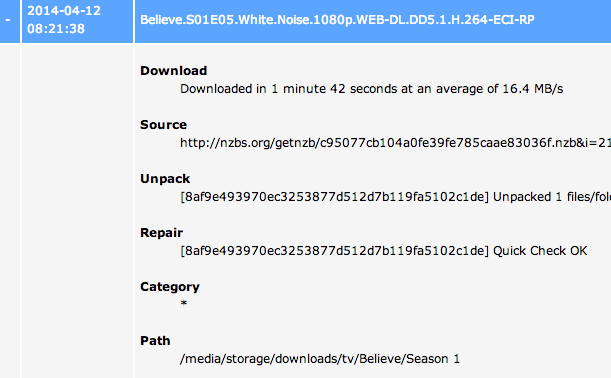Image resolution: width=611 pixels, height=378 pixels.
Task: Click the asterisk category value
Action: tap(184, 303)
